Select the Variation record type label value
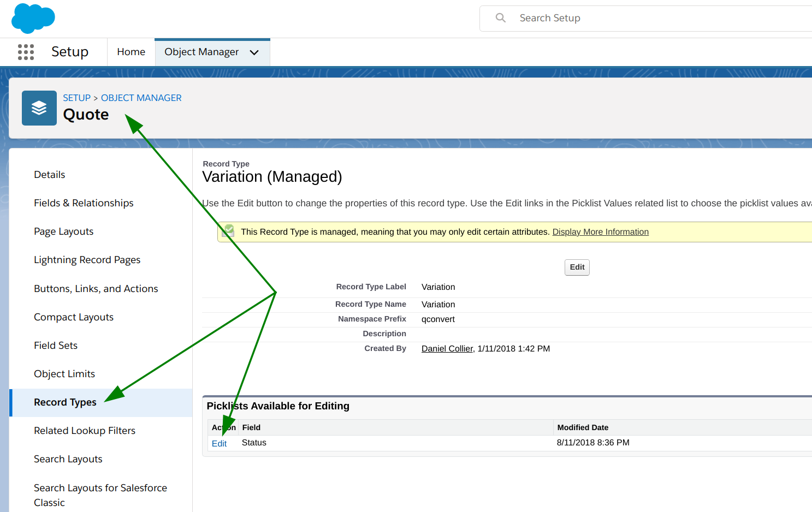The width and height of the screenshot is (812, 512). [438, 287]
